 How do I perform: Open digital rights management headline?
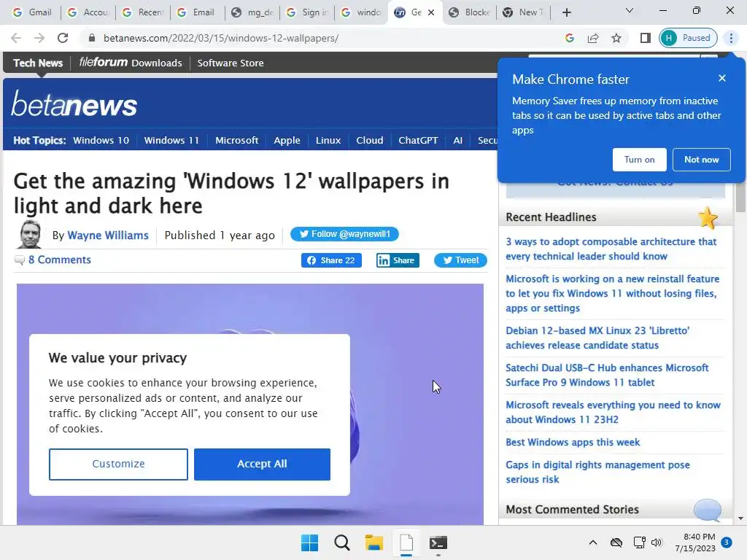[x=597, y=472]
